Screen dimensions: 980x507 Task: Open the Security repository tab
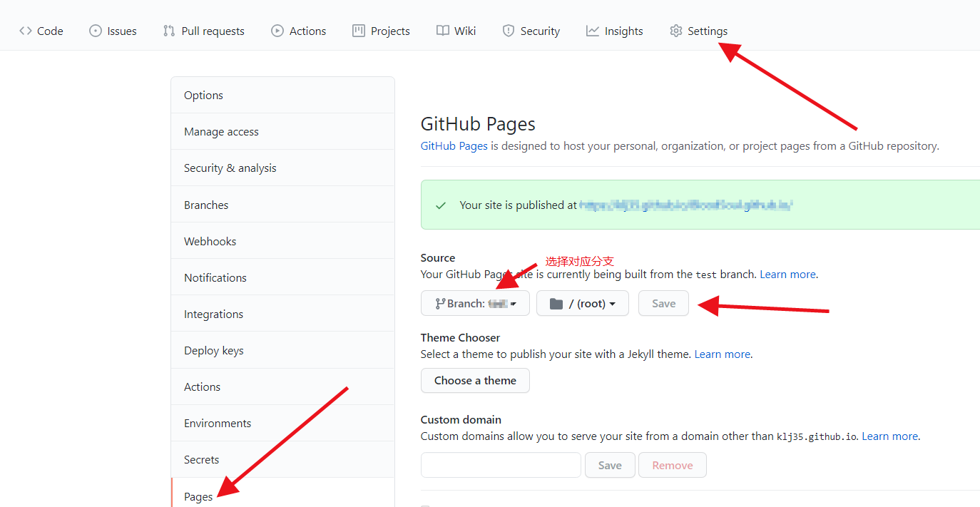pos(531,31)
